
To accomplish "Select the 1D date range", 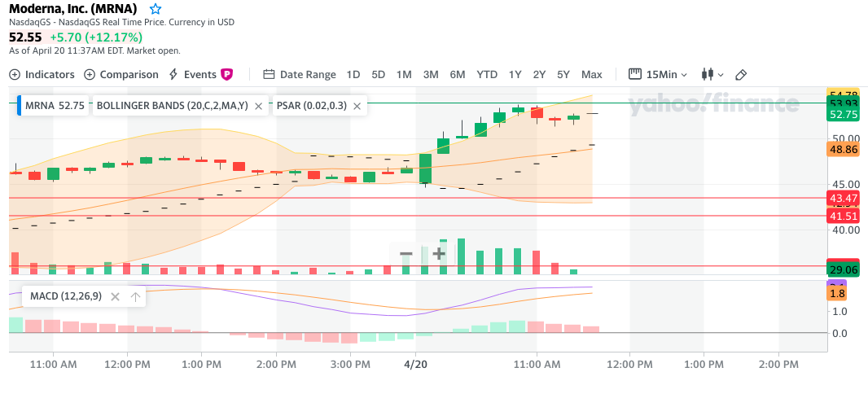I will pyautogui.click(x=353, y=74).
